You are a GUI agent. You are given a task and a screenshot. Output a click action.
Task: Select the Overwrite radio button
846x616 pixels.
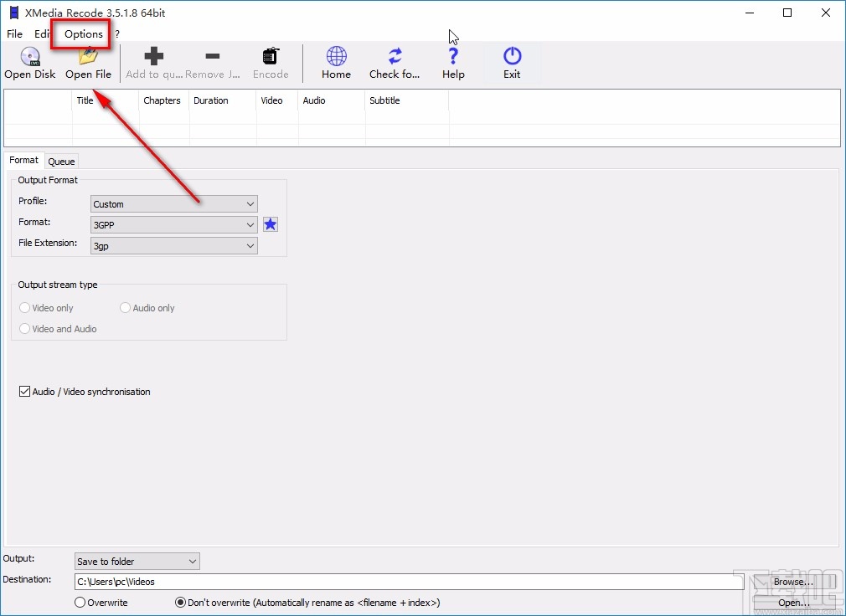80,603
